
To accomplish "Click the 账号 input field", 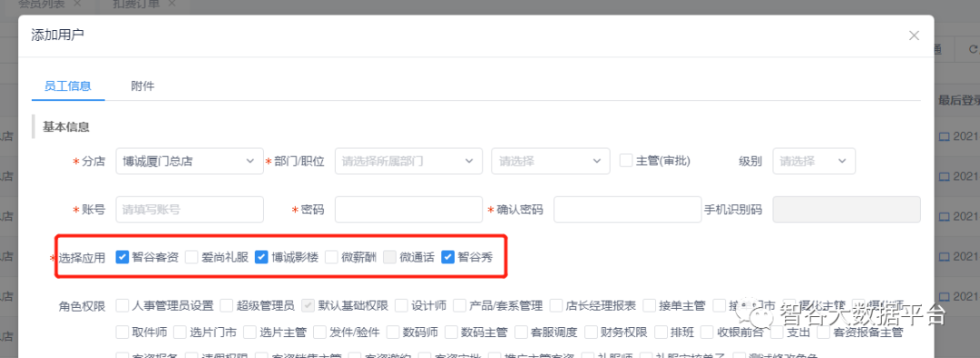I will click(x=190, y=209).
